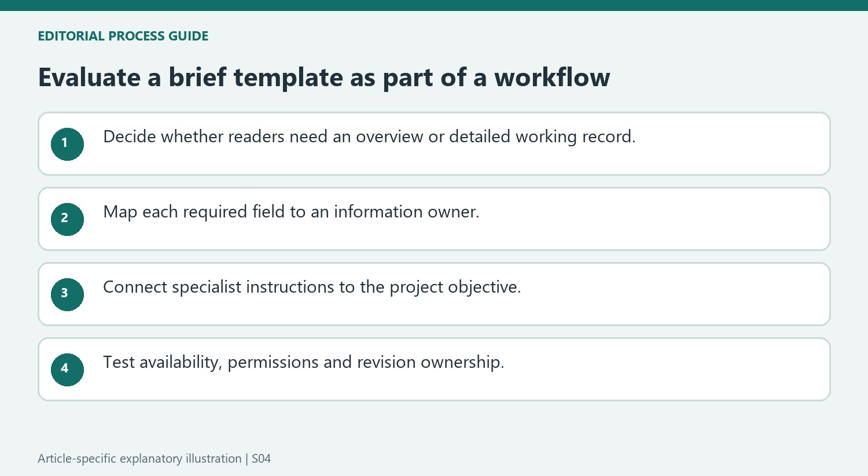Select the text 'Test availability, permissions and revision ownership.'
The width and height of the screenshot is (868, 476).
(304, 363)
